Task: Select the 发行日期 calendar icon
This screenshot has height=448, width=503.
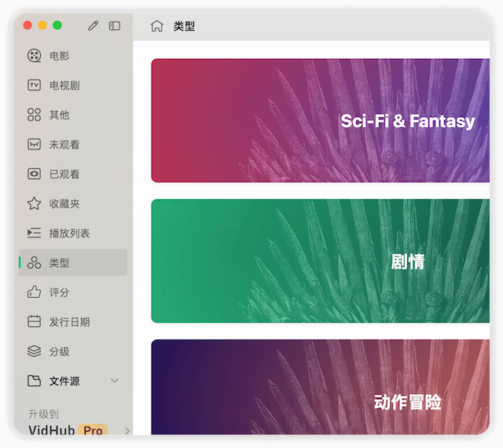Action: coord(34,321)
